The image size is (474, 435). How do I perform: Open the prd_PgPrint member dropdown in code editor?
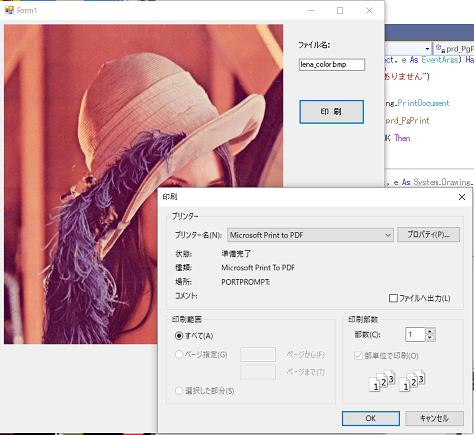(x=455, y=49)
